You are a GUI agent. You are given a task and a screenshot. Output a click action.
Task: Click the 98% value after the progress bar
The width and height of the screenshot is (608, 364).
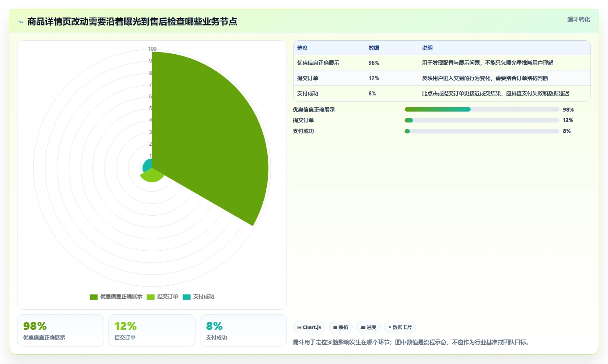tap(568, 110)
